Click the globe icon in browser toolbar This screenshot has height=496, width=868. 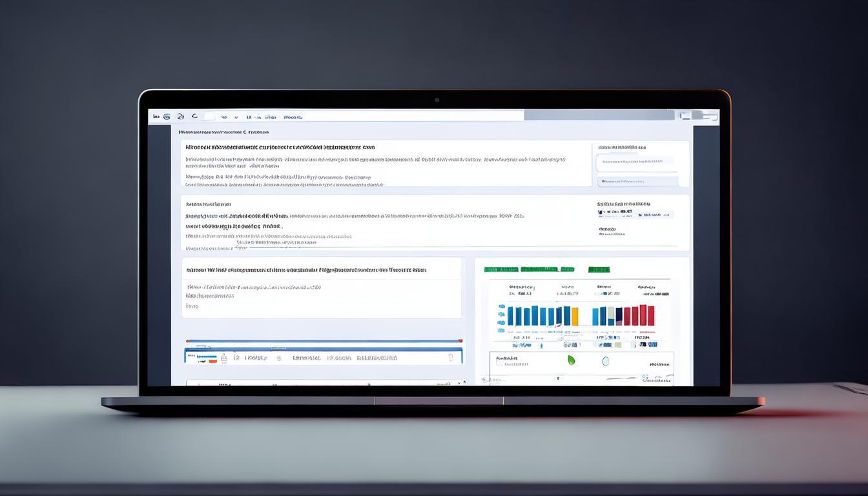[x=167, y=117]
